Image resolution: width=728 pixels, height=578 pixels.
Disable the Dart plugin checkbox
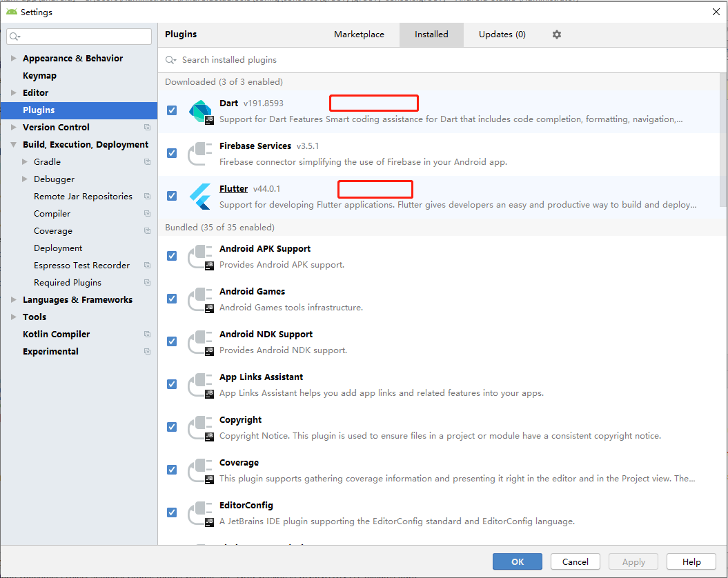pyautogui.click(x=172, y=110)
